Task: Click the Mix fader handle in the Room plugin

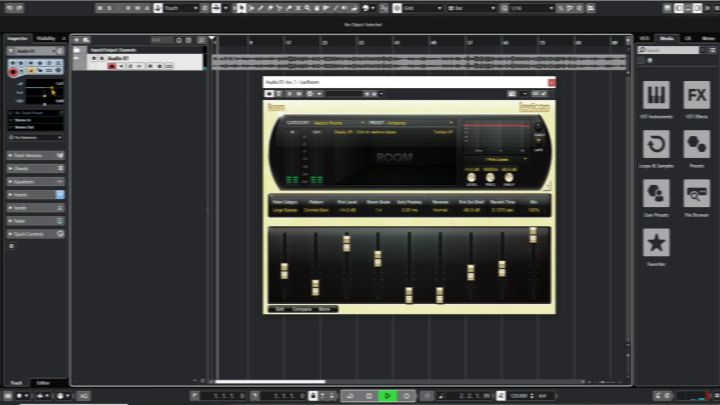Action: 533,234
